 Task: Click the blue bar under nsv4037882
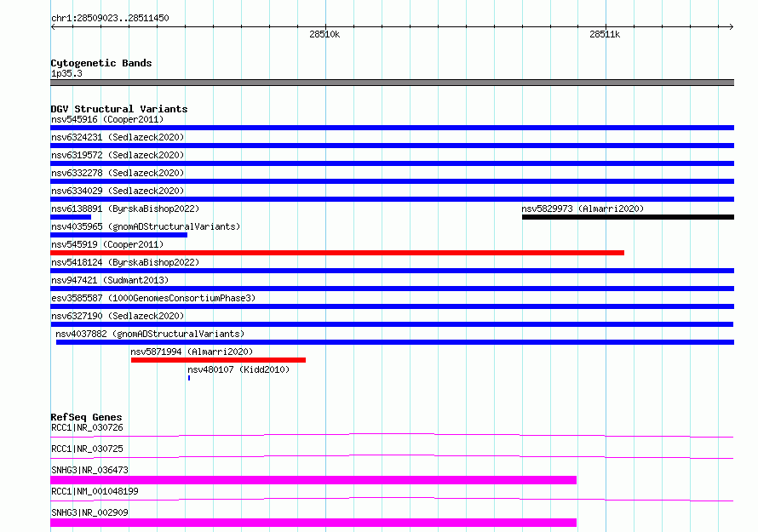click(395, 342)
